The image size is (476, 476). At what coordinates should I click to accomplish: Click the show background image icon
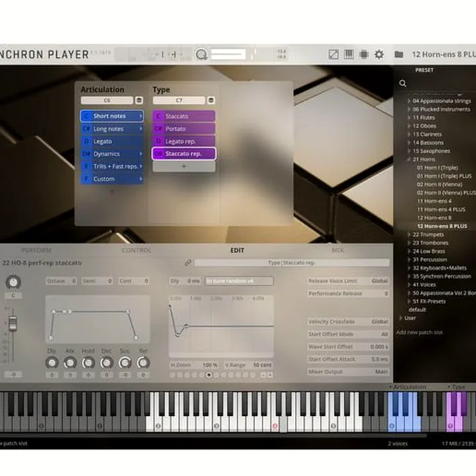click(333, 55)
